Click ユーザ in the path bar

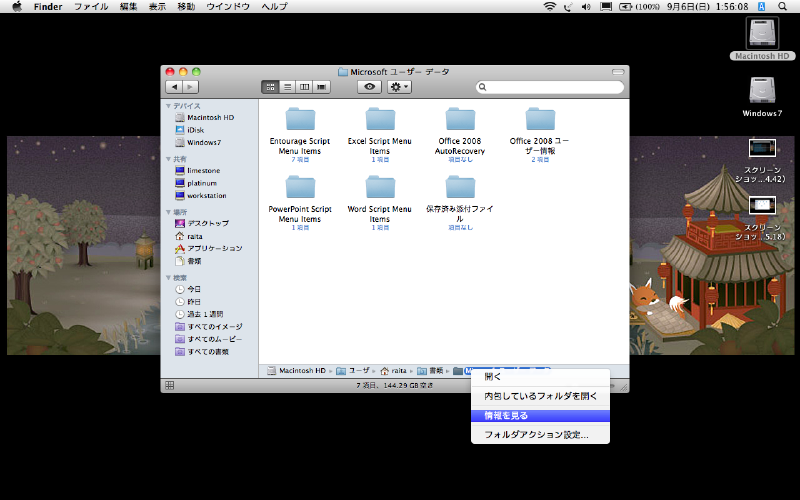coord(353,371)
